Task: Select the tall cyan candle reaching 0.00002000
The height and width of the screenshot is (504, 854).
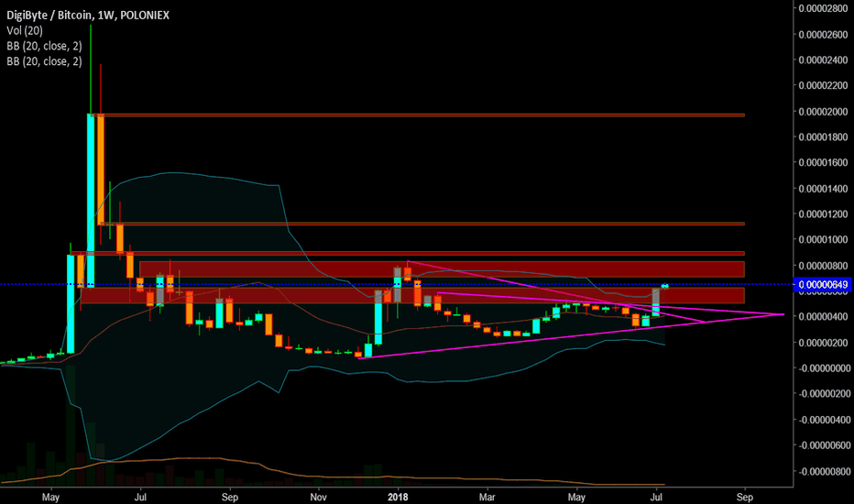Action: coord(91,200)
